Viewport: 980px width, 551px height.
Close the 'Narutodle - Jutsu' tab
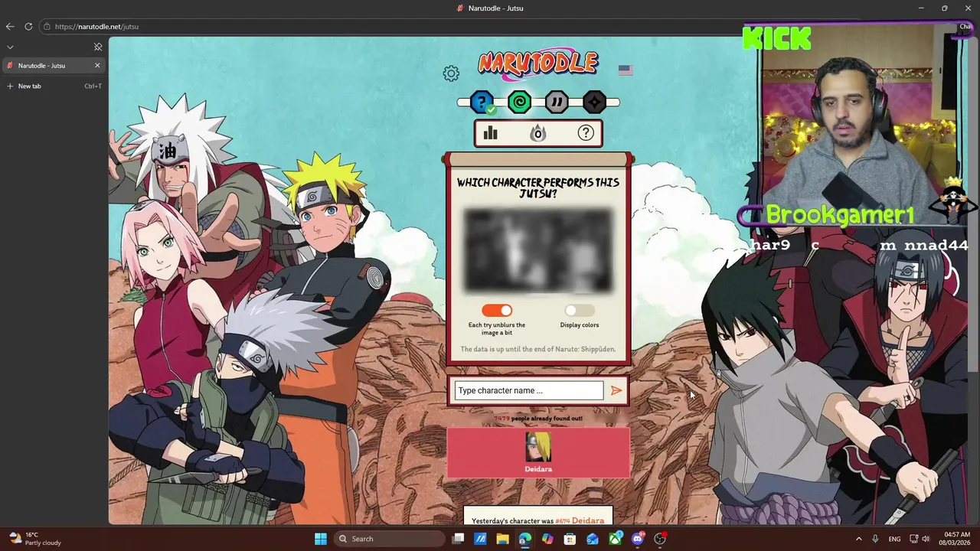[97, 66]
